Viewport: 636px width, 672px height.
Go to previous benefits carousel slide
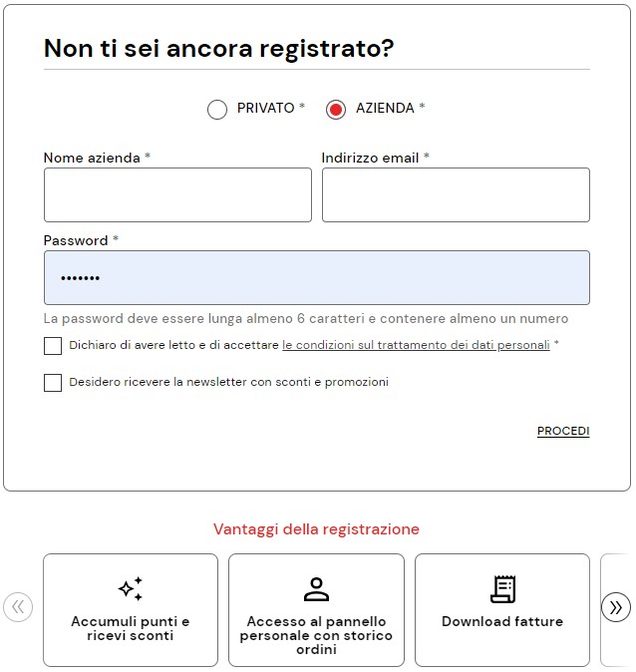[18, 607]
